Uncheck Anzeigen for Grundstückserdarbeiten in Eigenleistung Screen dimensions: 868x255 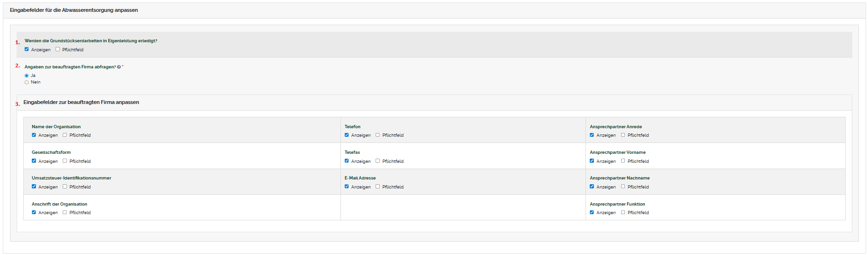pyautogui.click(x=27, y=49)
